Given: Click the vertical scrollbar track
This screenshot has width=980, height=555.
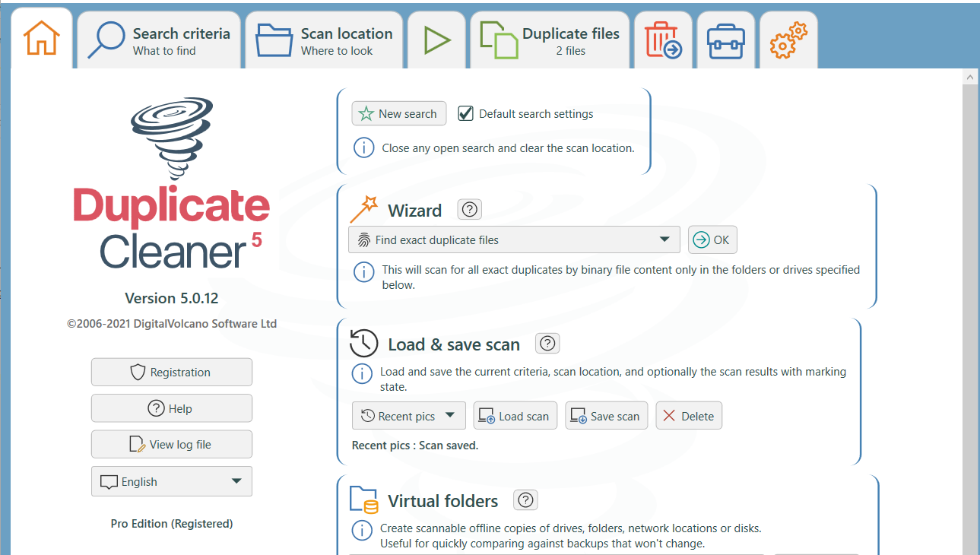Looking at the screenshot, I should tap(971, 319).
